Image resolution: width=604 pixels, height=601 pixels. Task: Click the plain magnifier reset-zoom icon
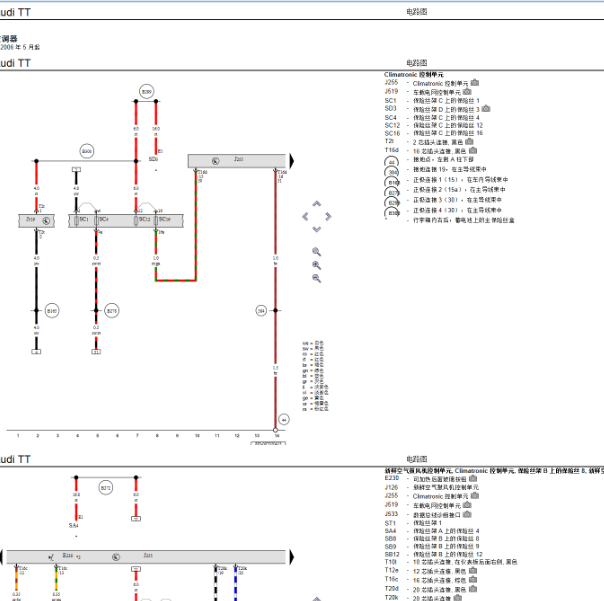click(x=316, y=252)
